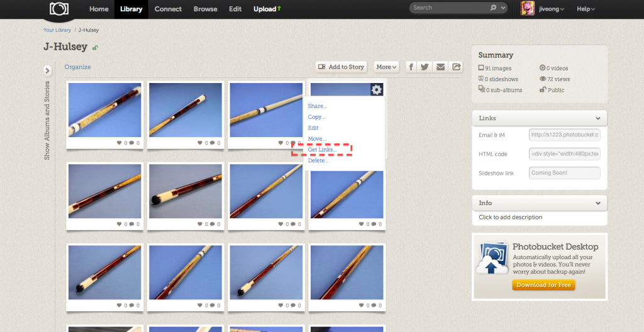644x332 pixels.
Task: Click the Photobucket Desktop cloud upload icon
Action: click(x=492, y=258)
